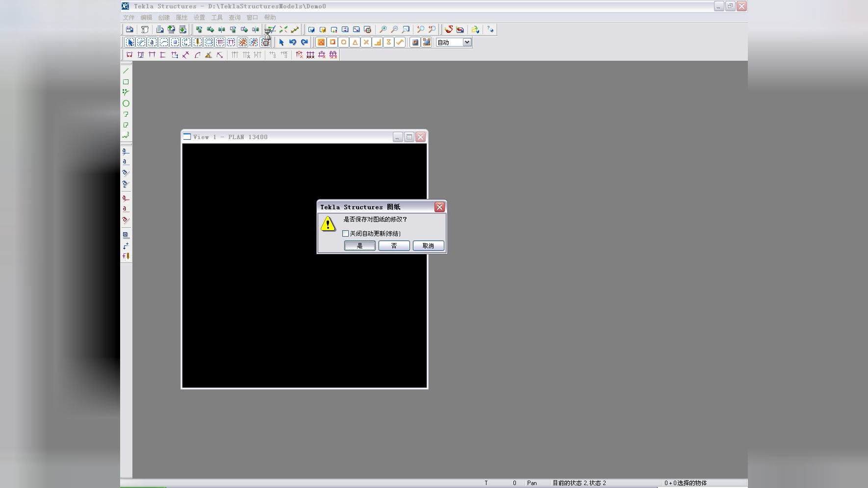
Task: Click the angle dimension tool icon
Action: pos(208,55)
